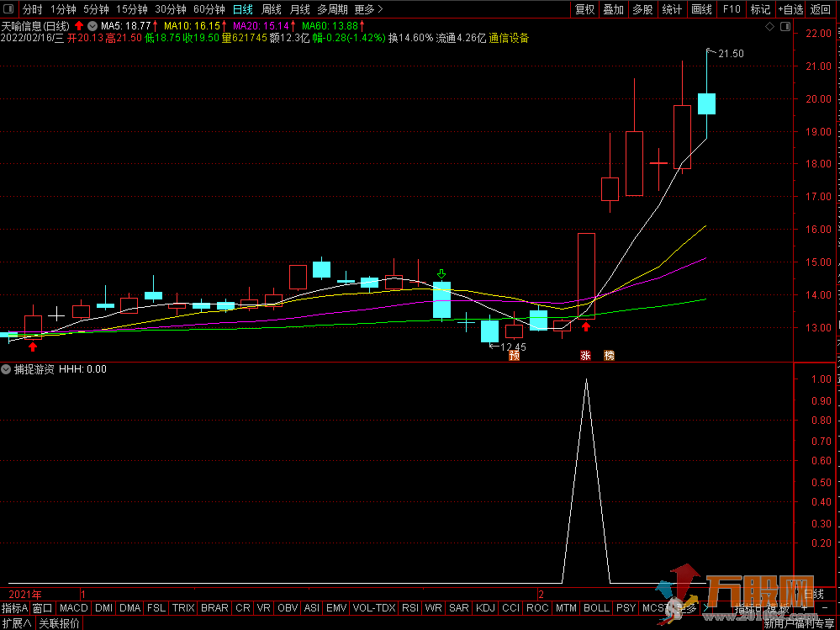Open the F10 company info
The width and height of the screenshot is (840, 630).
tap(731, 9)
